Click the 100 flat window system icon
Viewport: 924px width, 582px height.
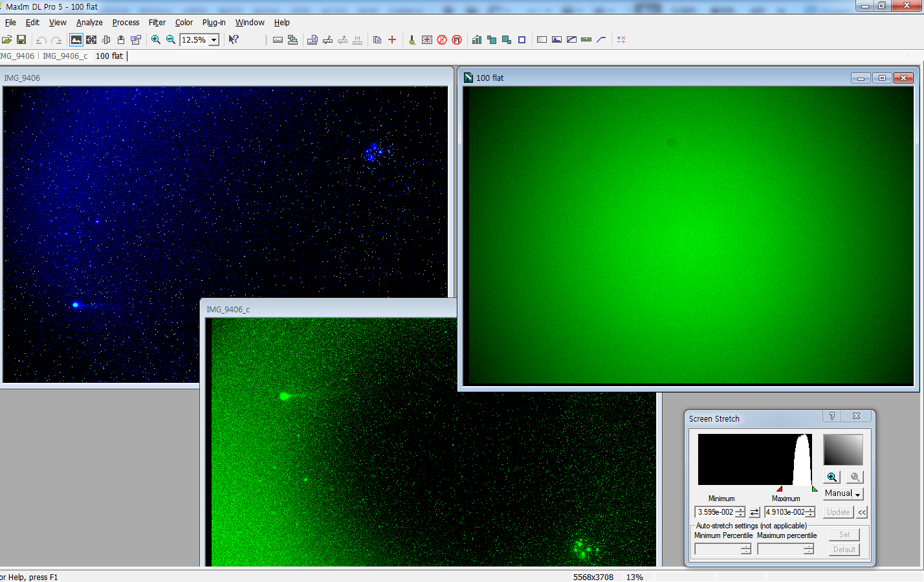tap(468, 78)
